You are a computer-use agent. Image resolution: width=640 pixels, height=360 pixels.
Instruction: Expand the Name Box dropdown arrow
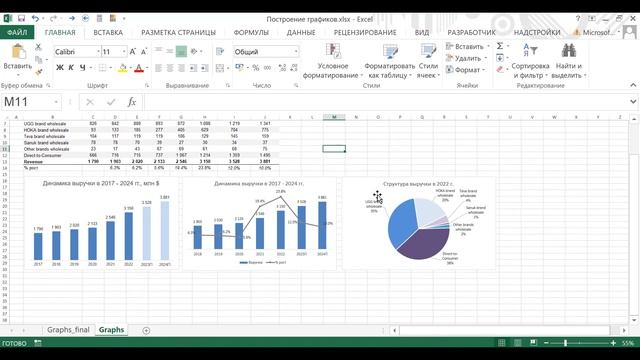point(56,102)
